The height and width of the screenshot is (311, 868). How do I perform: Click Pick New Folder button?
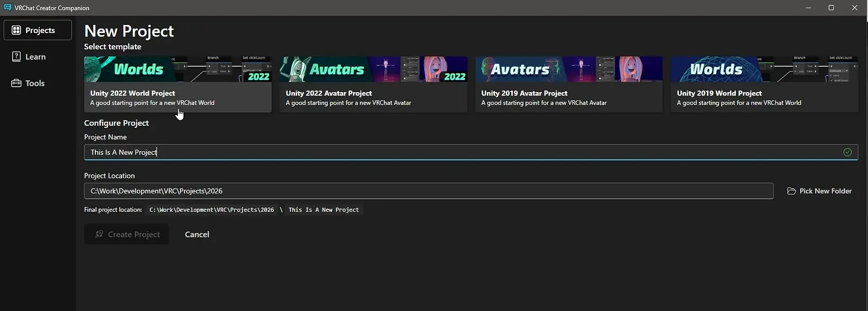pos(819,191)
